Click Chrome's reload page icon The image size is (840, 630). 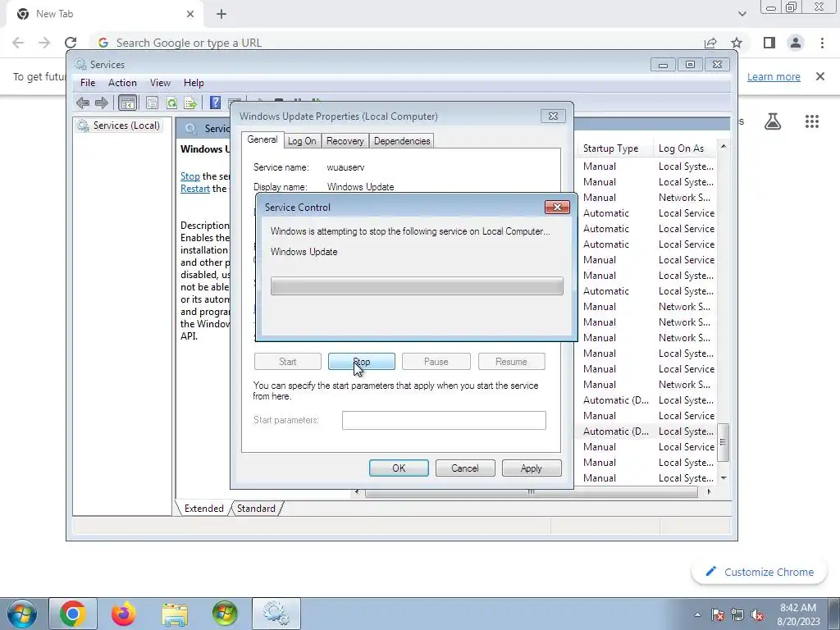click(71, 43)
